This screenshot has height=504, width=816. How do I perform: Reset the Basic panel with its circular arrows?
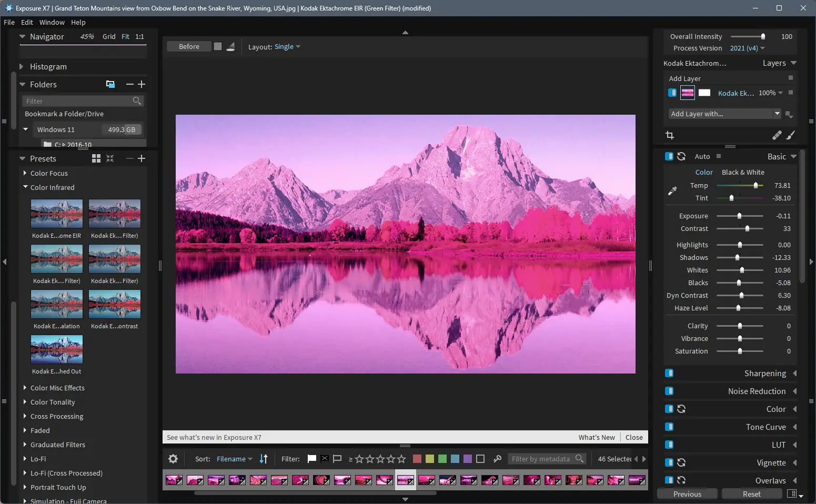[681, 156]
